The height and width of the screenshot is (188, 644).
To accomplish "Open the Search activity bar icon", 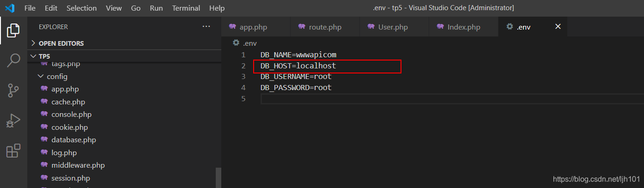I will [13, 60].
